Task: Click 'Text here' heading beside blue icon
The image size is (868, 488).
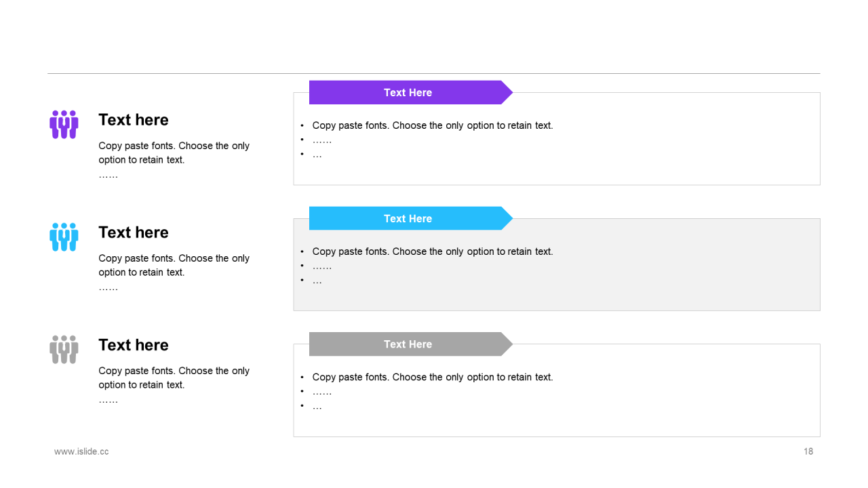Action: tap(134, 232)
